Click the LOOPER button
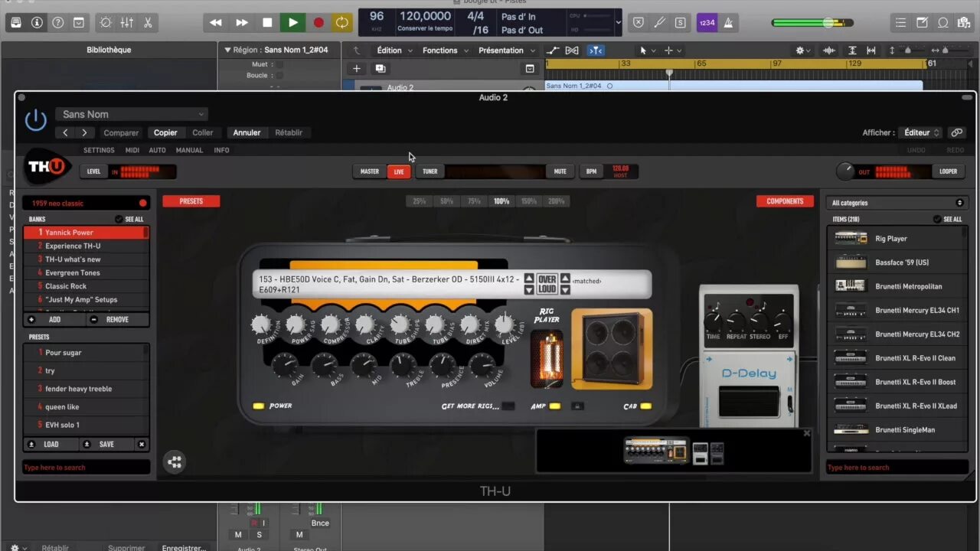 pos(949,171)
